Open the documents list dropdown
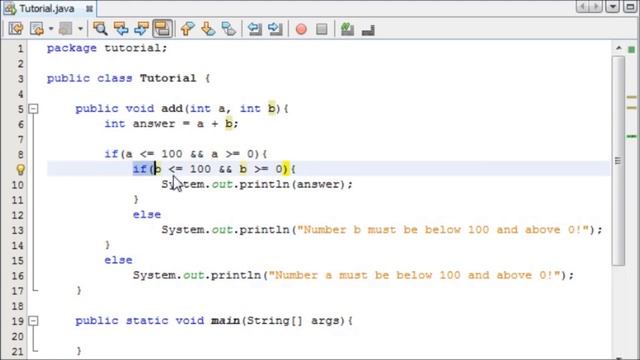The height and width of the screenshot is (360, 640). (612, 7)
